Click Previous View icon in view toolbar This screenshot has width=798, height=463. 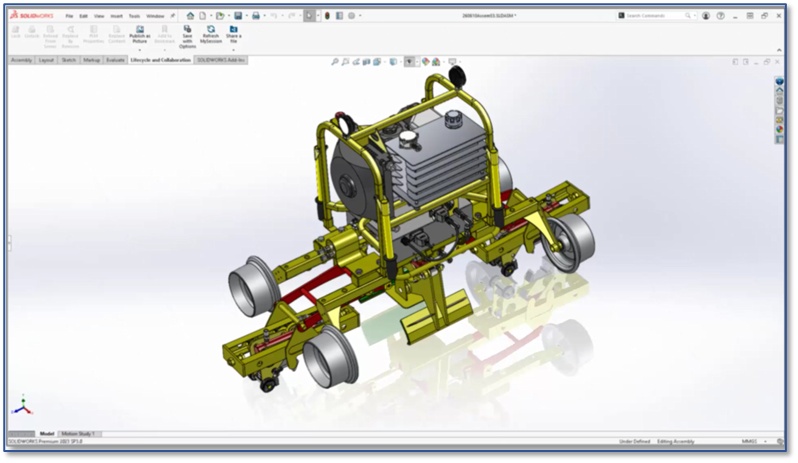click(x=356, y=62)
